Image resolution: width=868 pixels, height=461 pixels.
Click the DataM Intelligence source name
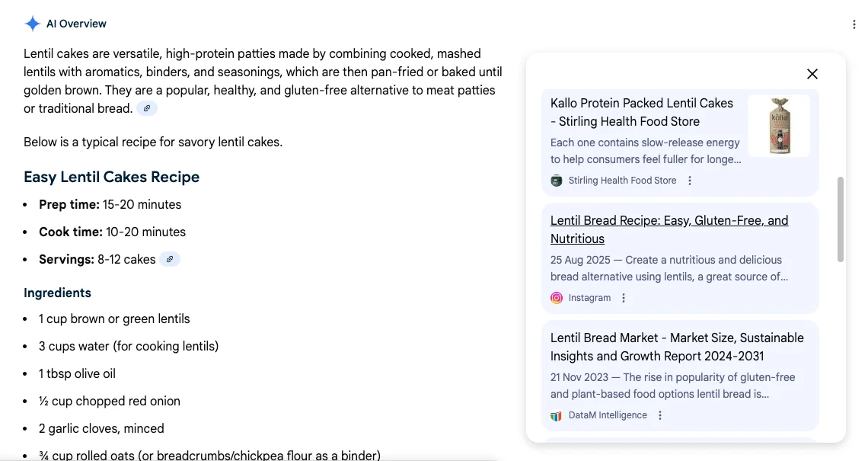(x=608, y=415)
